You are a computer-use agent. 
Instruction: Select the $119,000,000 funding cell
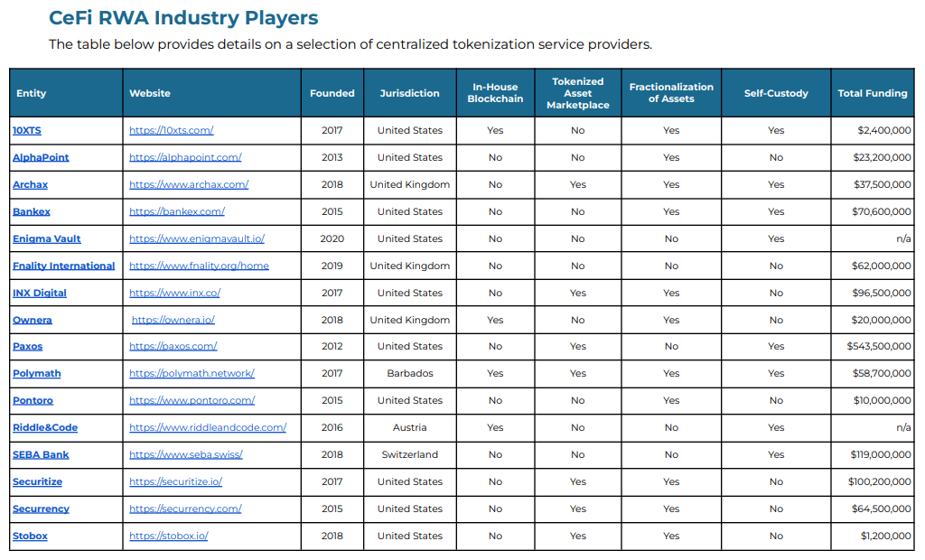click(x=874, y=455)
